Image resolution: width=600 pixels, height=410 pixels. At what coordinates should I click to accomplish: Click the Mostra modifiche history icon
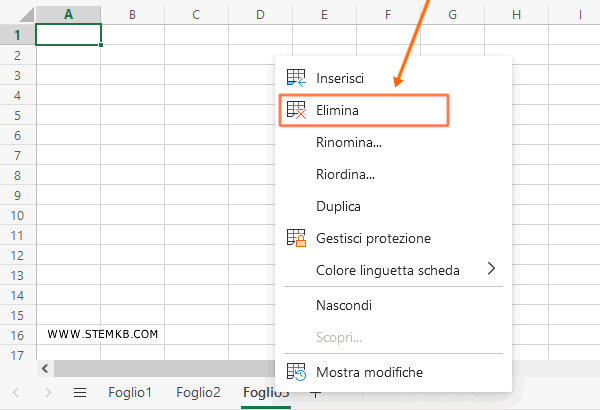click(296, 372)
